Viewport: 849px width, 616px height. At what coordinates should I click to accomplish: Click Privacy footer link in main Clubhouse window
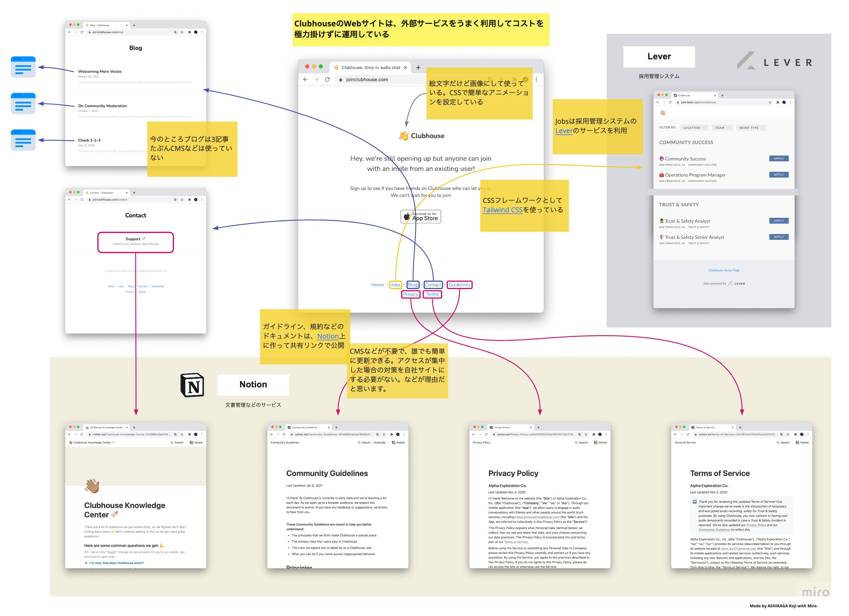point(410,294)
